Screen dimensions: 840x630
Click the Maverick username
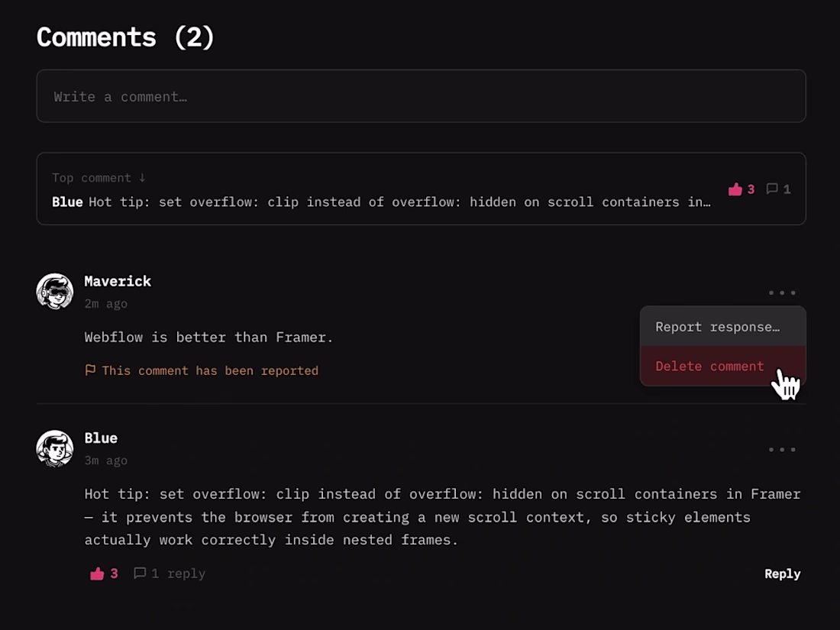(x=118, y=281)
